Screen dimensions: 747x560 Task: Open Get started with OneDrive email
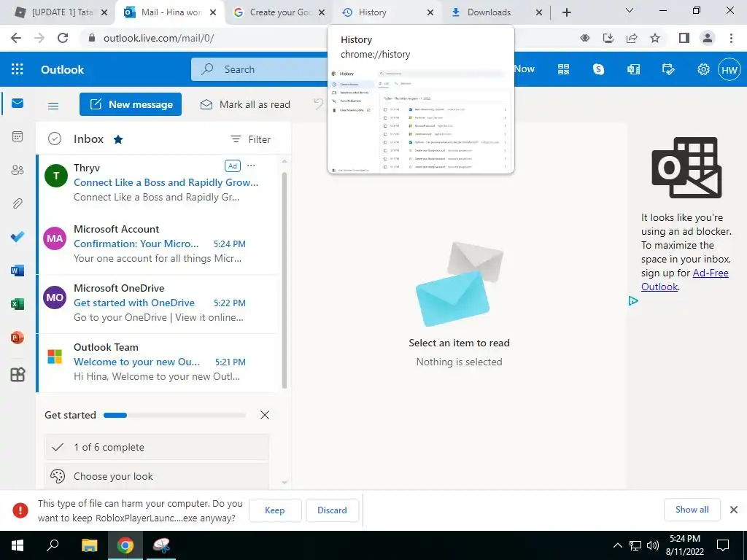coord(158,303)
